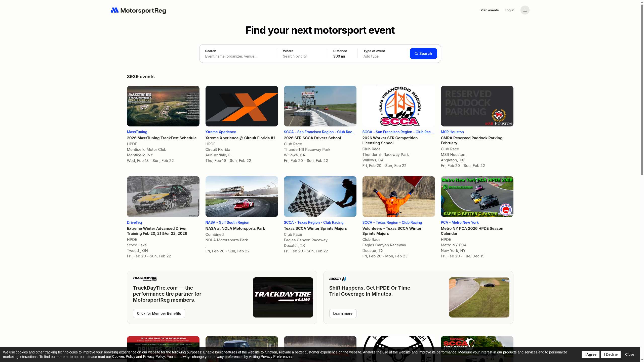Viewport: 644px width, 362px height.
Task: Open the DriveTeq organizer link
Action: [134, 222]
